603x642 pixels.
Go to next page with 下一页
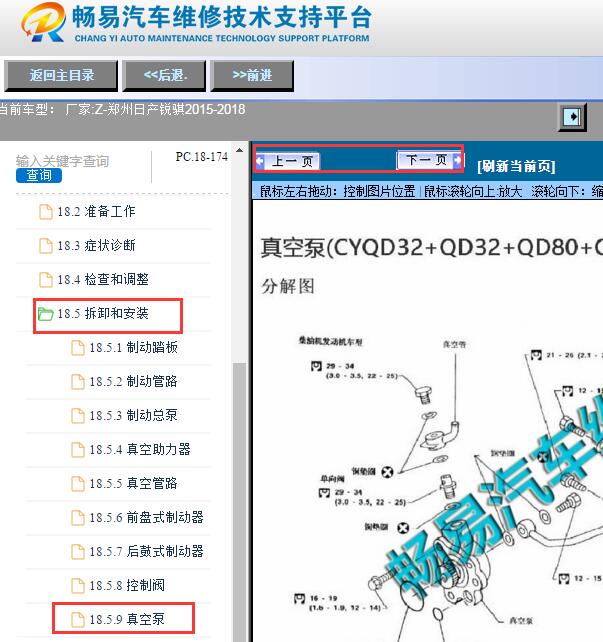pyautogui.click(x=429, y=160)
